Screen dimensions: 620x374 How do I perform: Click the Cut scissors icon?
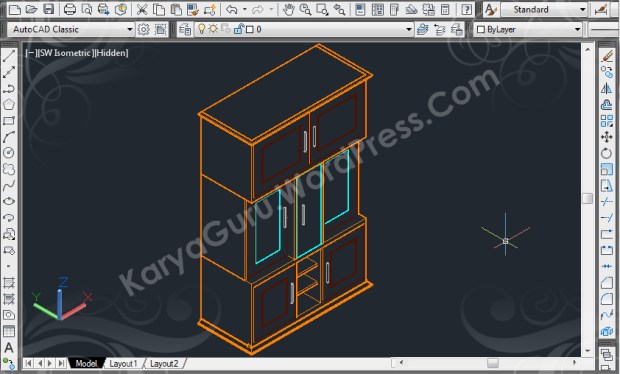click(x=142, y=9)
